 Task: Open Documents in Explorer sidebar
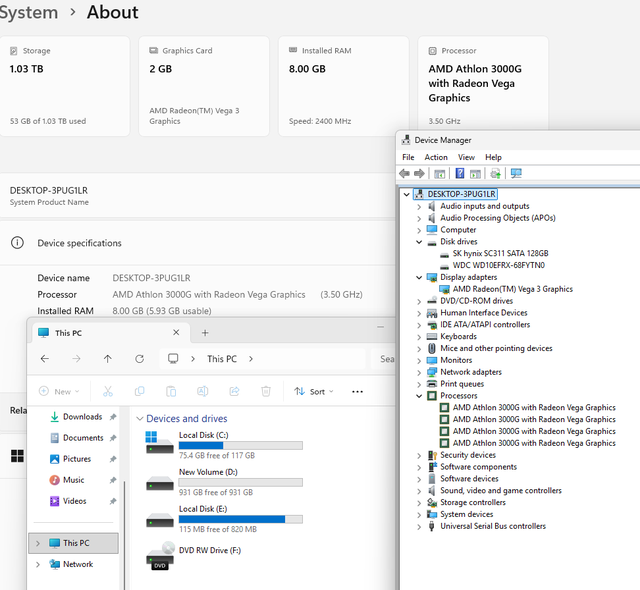click(83, 438)
